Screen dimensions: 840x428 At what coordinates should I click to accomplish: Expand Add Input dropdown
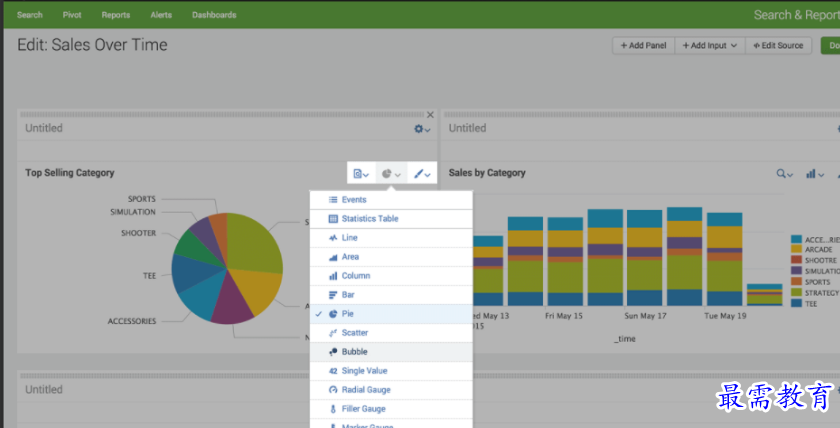coord(710,46)
